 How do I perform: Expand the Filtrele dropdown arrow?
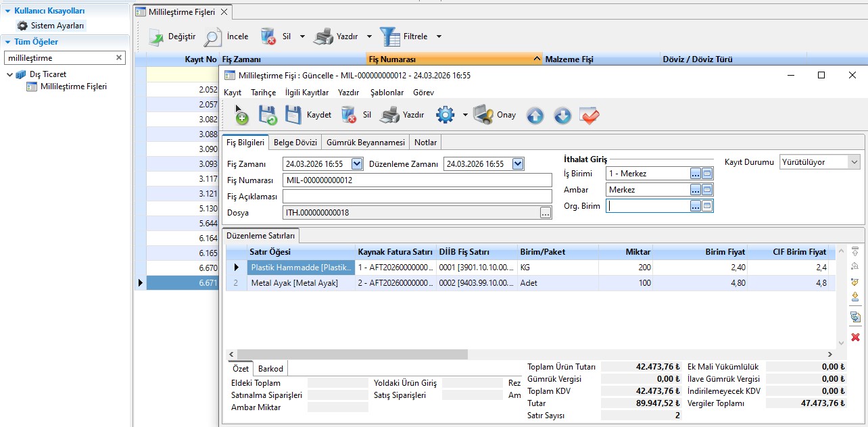click(x=439, y=36)
